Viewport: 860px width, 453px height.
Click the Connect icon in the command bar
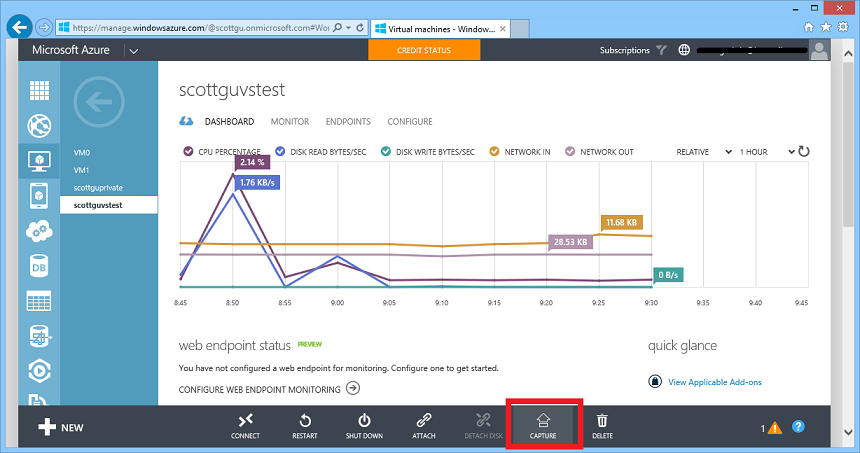coord(245,421)
